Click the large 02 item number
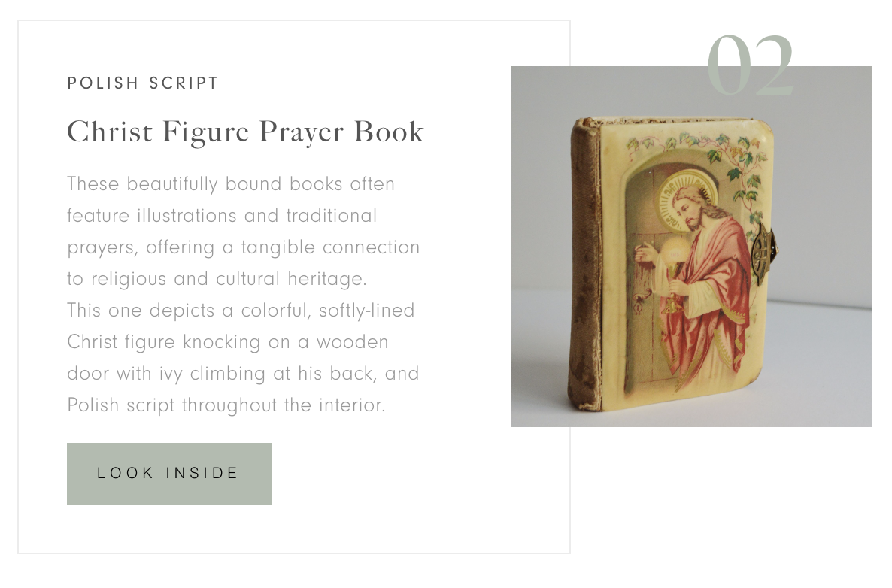Viewport: 892px width, 588px height. 750,65
